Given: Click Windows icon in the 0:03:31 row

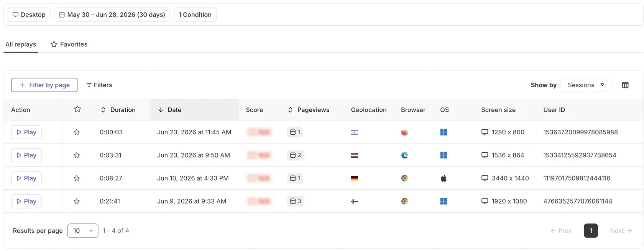Looking at the screenshot, I should (x=444, y=155).
